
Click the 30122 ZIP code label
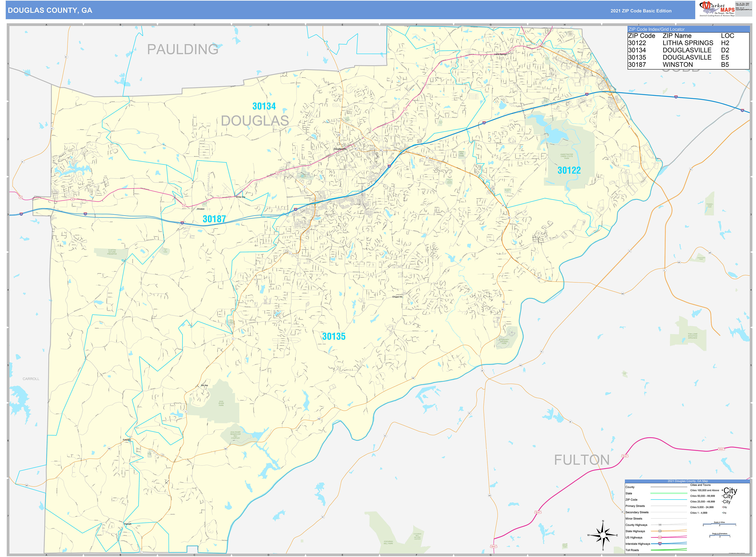tap(569, 170)
